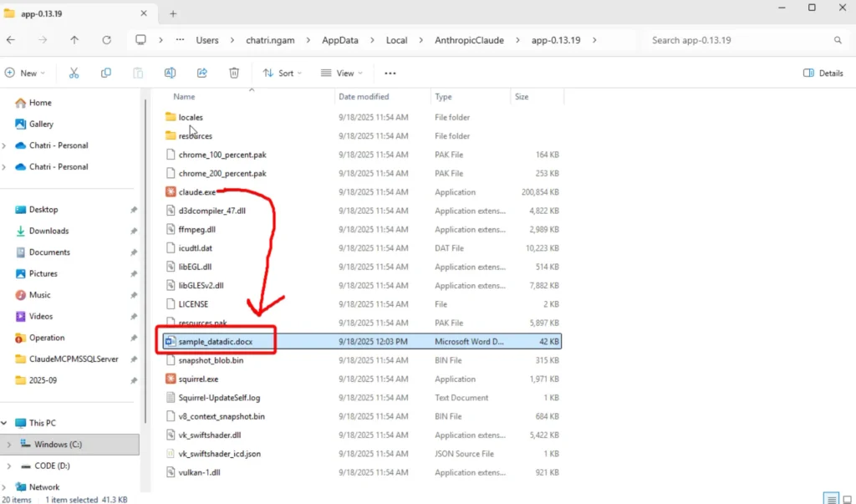Open the claude.exe application file
This screenshot has width=856, height=504.
click(196, 192)
